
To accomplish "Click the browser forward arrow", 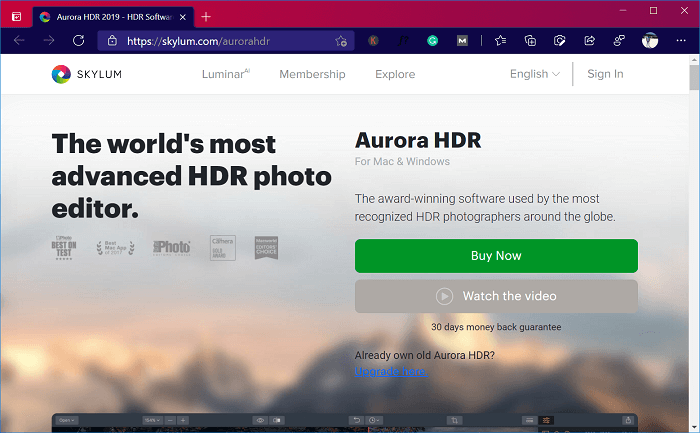I will click(49, 41).
